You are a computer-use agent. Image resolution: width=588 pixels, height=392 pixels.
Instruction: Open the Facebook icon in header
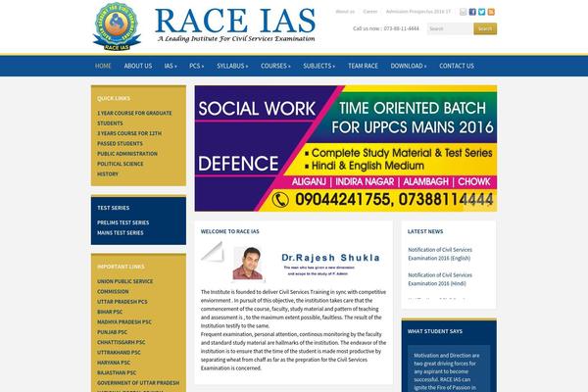[x=472, y=12]
